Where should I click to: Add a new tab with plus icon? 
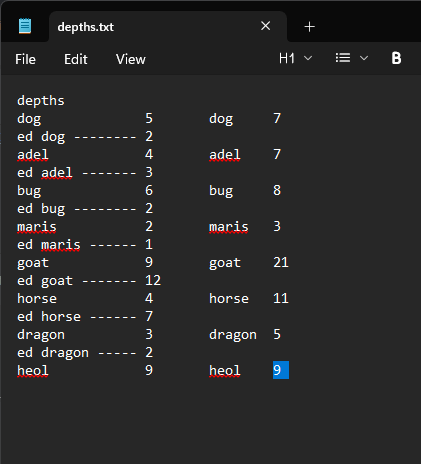[x=309, y=27]
